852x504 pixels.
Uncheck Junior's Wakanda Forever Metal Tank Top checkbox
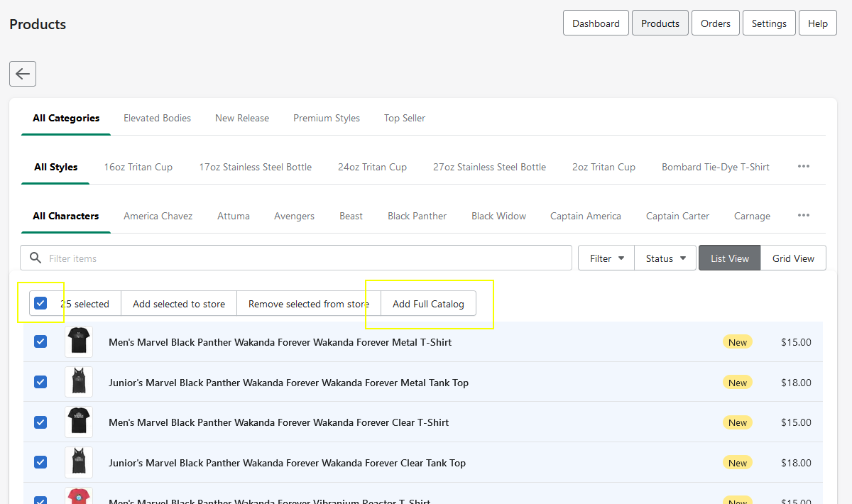[40, 382]
